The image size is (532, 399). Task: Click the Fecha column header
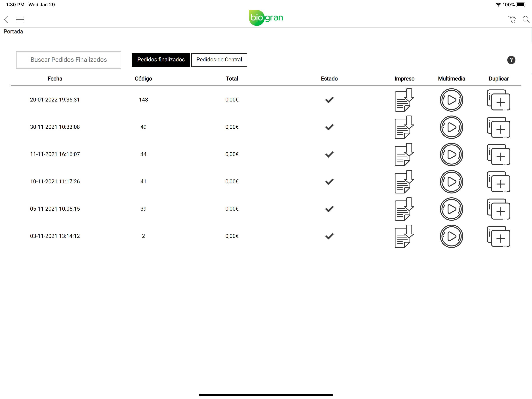click(55, 79)
